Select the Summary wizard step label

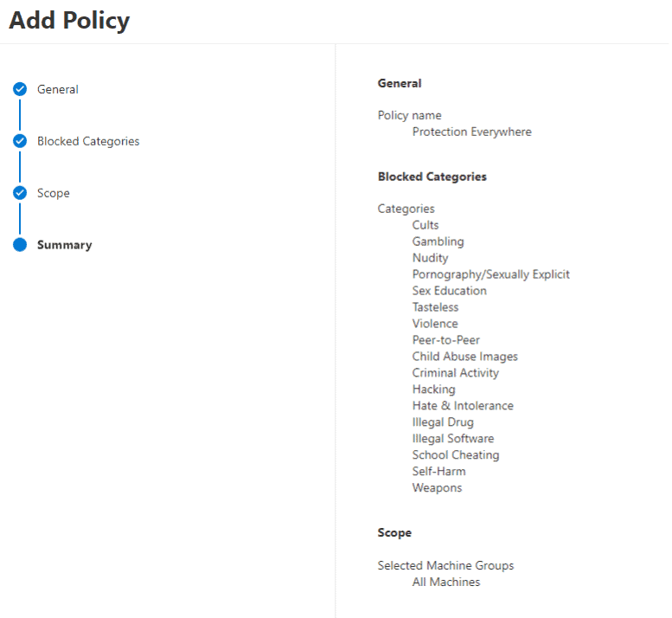pos(65,245)
